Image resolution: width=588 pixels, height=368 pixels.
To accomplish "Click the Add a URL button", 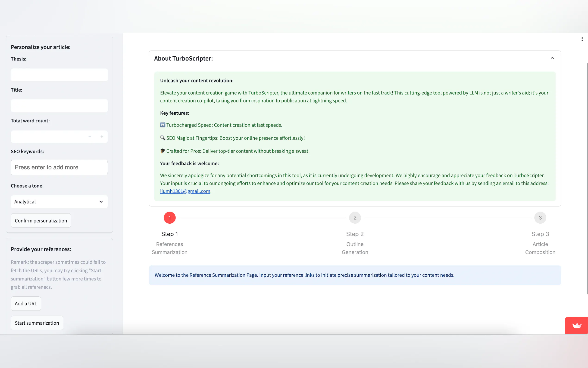I will (26, 304).
